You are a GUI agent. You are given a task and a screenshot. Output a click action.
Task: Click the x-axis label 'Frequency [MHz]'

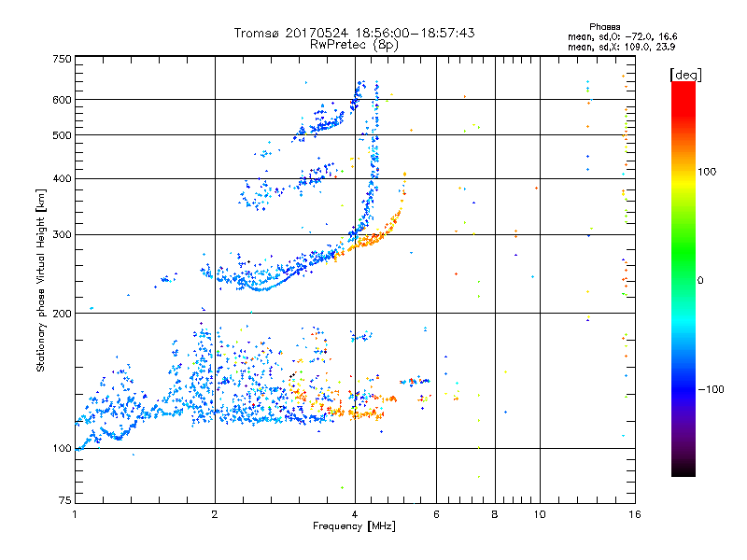[x=354, y=526]
